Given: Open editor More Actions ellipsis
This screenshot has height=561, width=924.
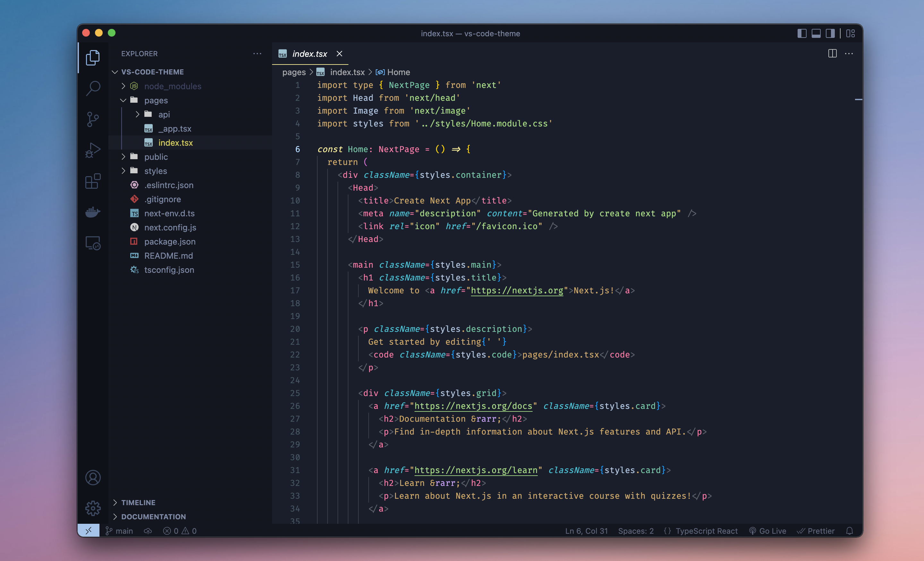Looking at the screenshot, I should pyautogui.click(x=849, y=54).
